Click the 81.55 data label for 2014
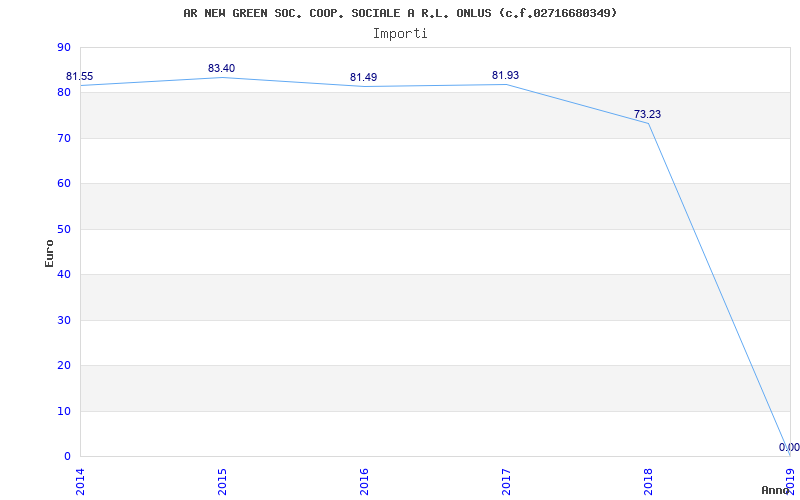Viewport: 800px width, 500px height. [80, 77]
